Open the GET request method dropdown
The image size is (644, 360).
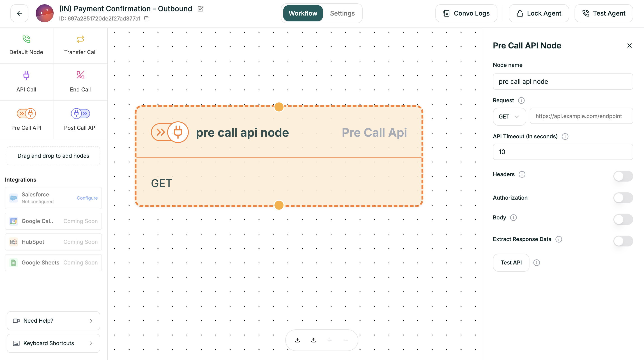pos(509,116)
